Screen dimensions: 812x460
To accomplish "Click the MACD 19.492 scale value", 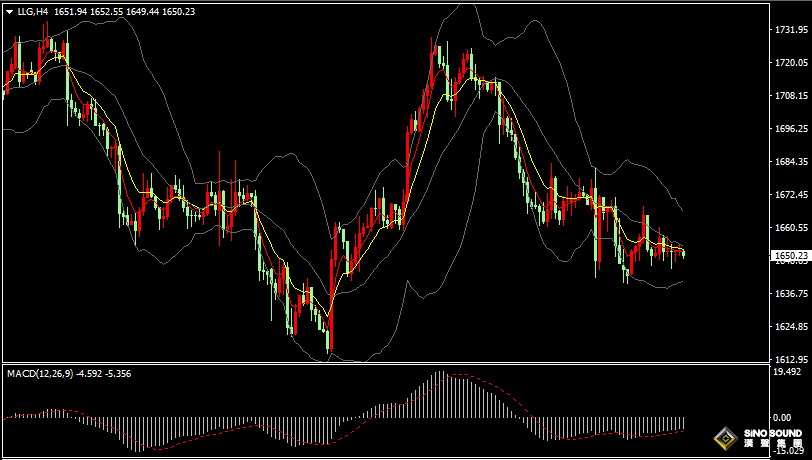I will click(x=789, y=371).
